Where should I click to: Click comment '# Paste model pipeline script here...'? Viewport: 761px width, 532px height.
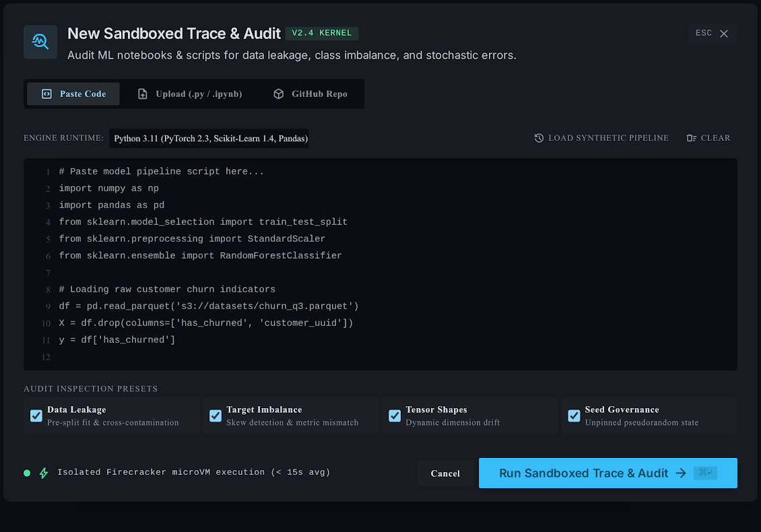coord(161,171)
